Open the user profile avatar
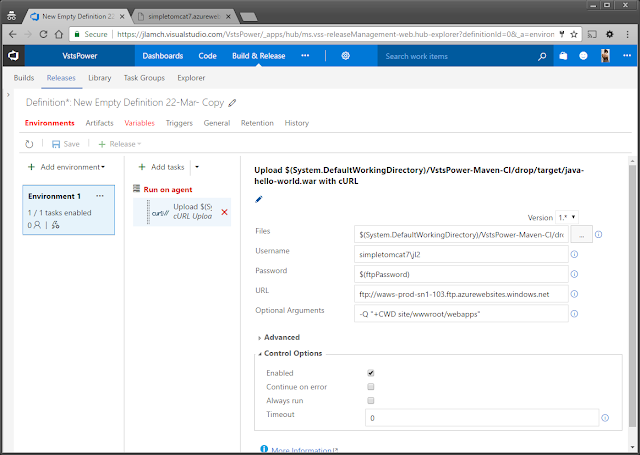This screenshot has height=455, width=640. click(605, 56)
